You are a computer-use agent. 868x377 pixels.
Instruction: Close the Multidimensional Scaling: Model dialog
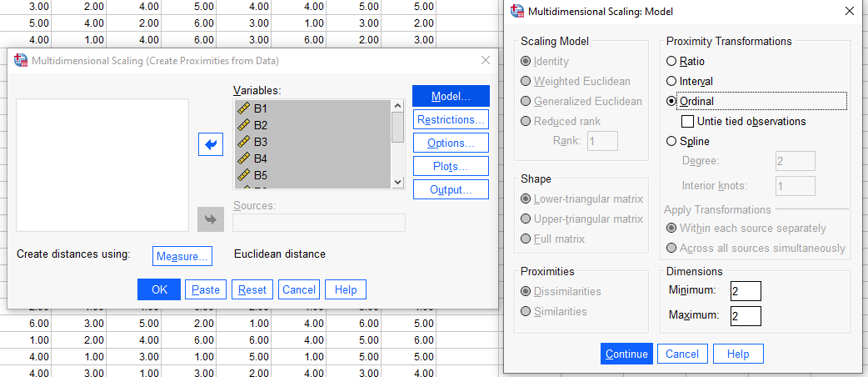849,12
